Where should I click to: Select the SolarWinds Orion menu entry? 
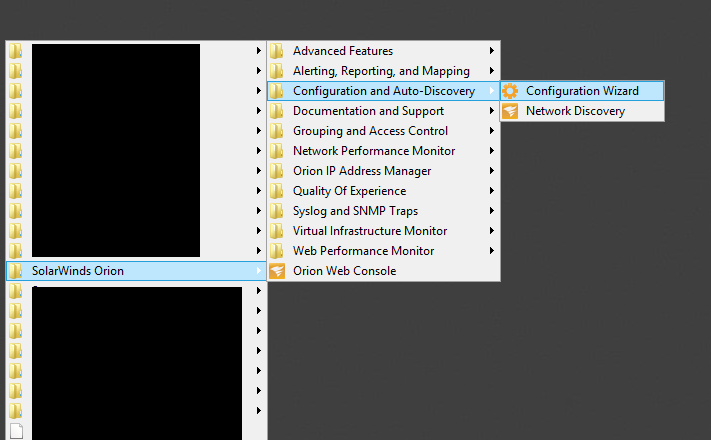(136, 271)
